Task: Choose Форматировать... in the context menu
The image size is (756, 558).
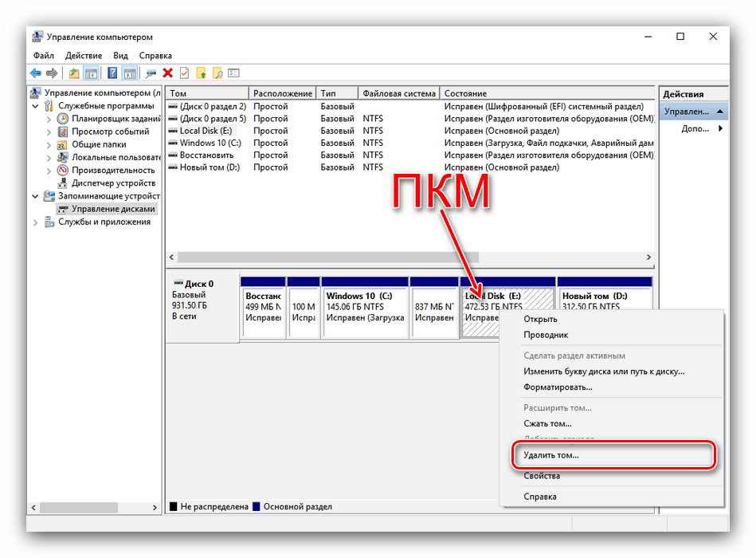Action: pyautogui.click(x=611, y=387)
